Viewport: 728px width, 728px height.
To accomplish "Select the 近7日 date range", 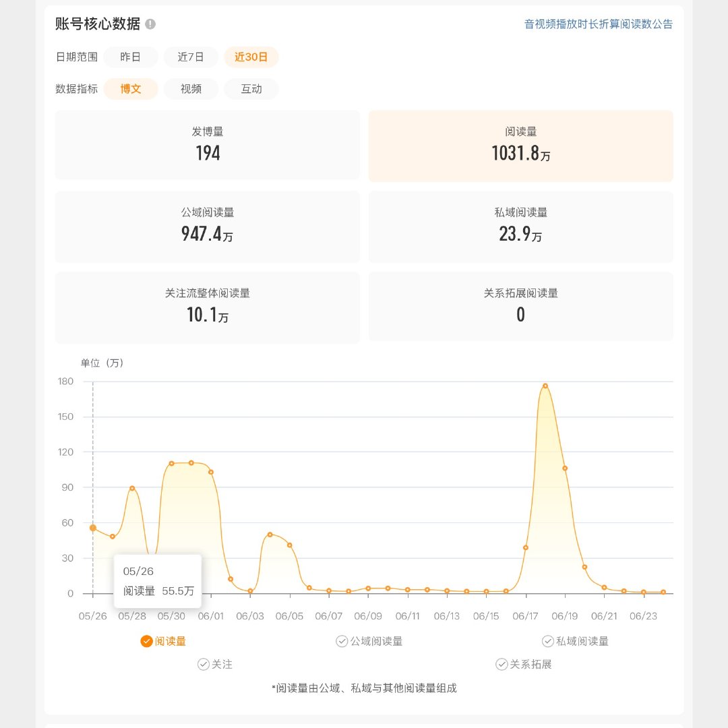I will pyautogui.click(x=191, y=57).
